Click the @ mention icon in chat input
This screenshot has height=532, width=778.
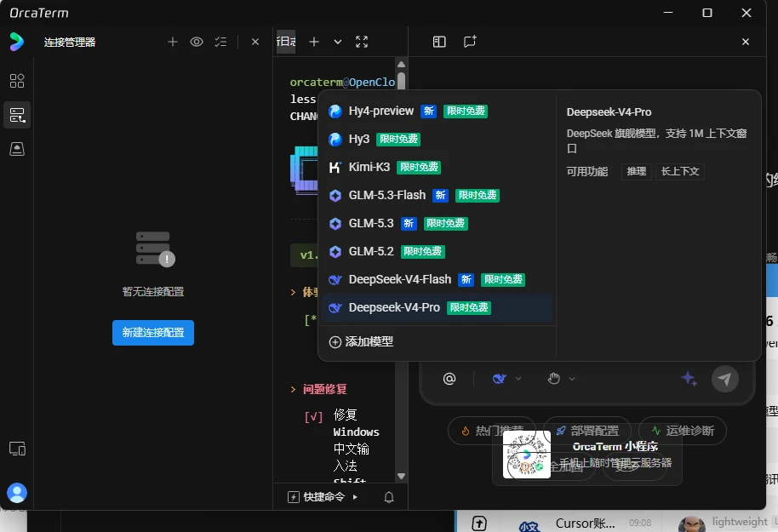pos(449,379)
